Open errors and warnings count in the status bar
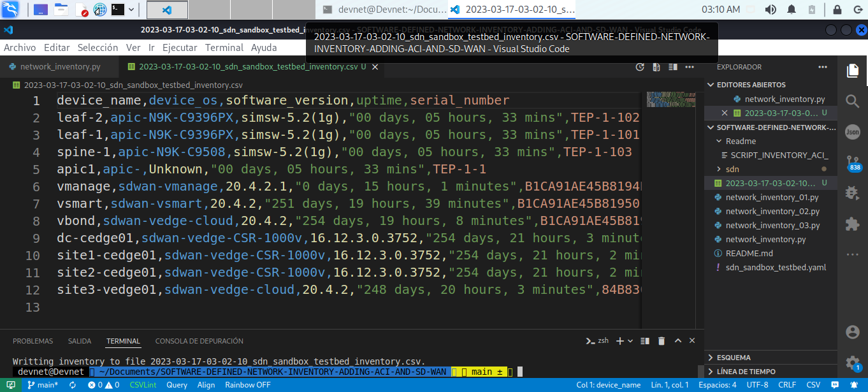This screenshot has width=868, height=392. point(104,385)
